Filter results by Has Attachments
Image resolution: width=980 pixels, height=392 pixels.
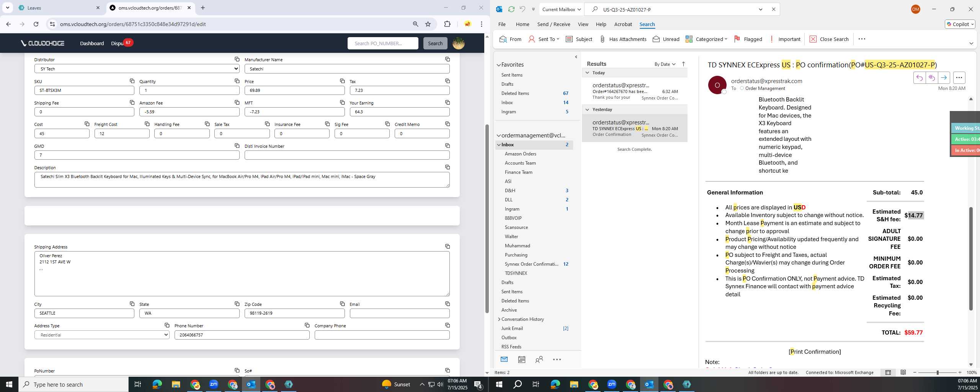click(x=622, y=39)
